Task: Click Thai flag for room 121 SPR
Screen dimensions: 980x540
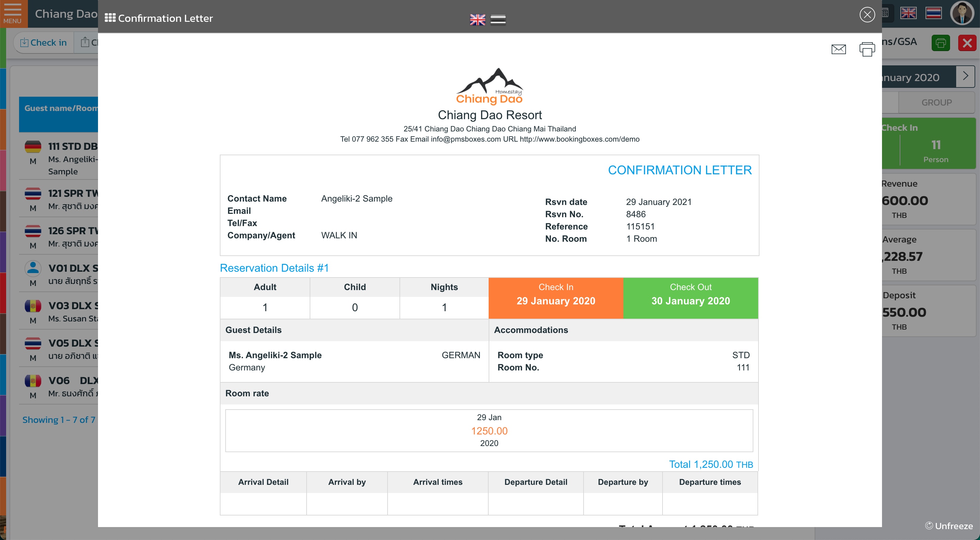Action: click(x=33, y=194)
